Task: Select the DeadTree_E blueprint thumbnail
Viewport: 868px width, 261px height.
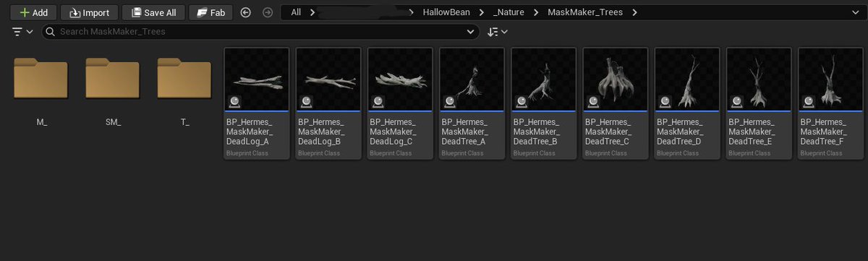Action: (x=759, y=80)
